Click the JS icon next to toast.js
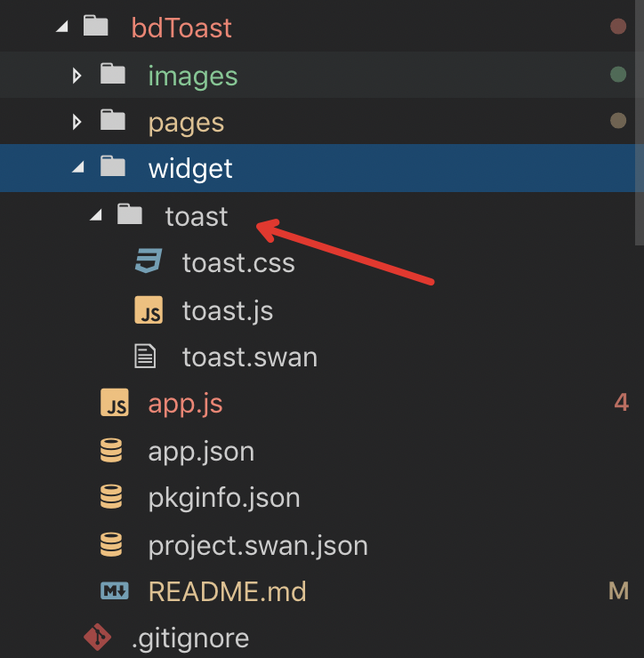 (148, 310)
